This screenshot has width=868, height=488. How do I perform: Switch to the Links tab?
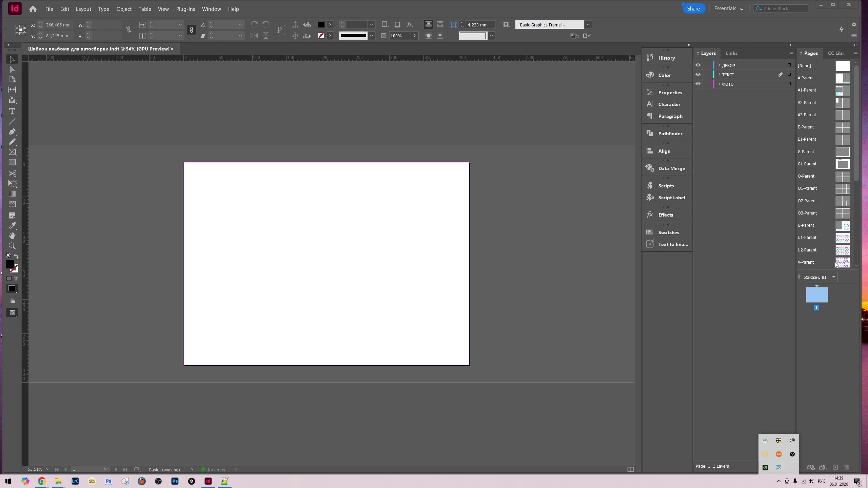pos(731,53)
